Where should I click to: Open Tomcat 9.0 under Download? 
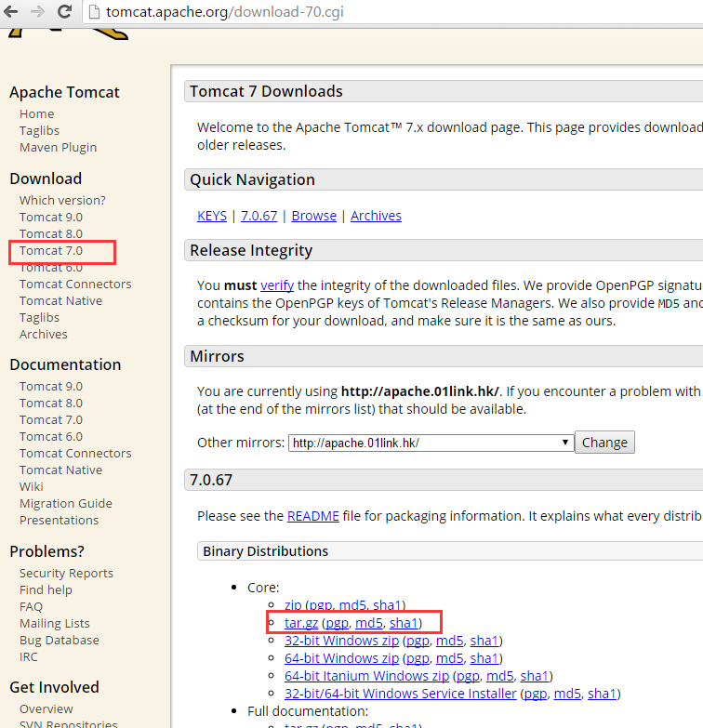[51, 217]
